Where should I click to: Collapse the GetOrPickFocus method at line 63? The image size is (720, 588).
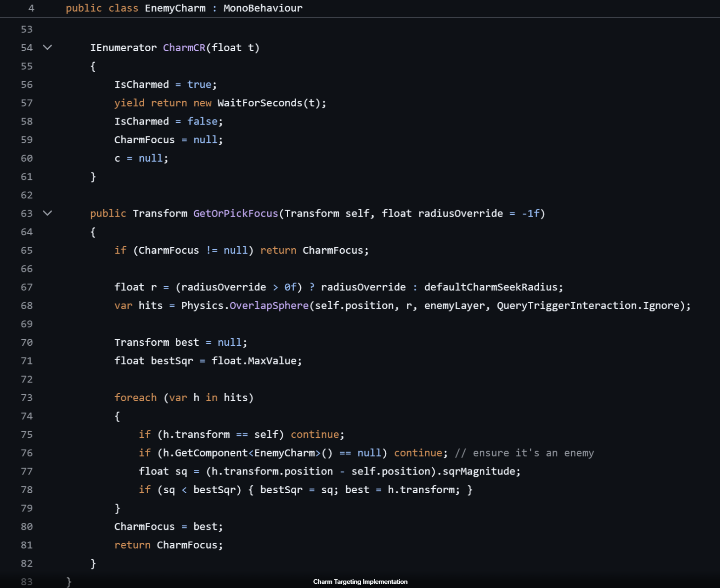pyautogui.click(x=47, y=213)
